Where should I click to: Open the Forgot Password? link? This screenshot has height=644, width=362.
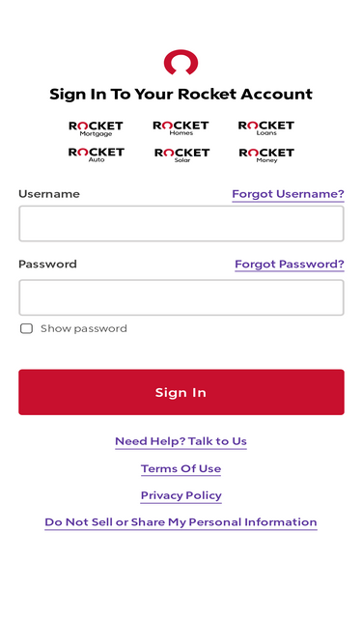290,265
